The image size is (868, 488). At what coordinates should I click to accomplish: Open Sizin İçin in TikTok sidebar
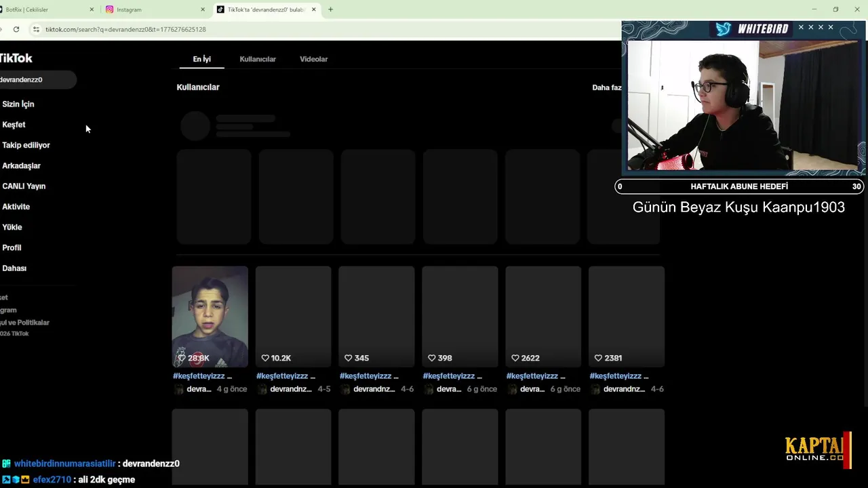click(18, 104)
